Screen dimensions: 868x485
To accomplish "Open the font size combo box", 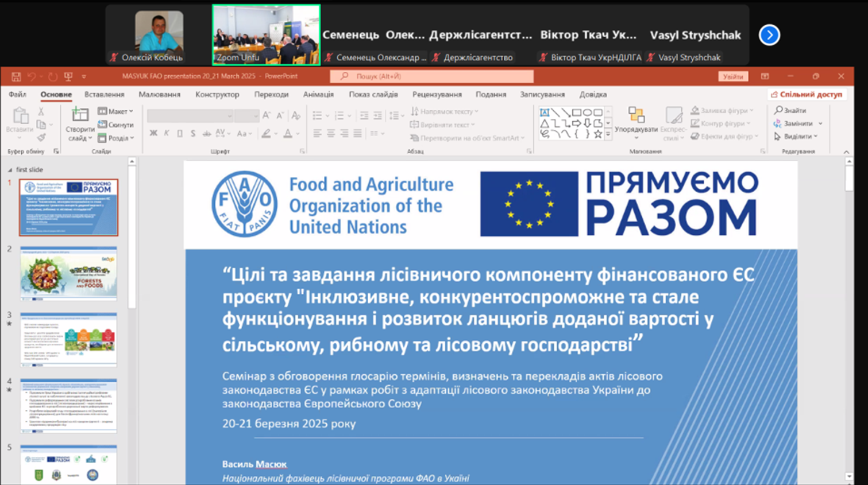I will tap(247, 116).
